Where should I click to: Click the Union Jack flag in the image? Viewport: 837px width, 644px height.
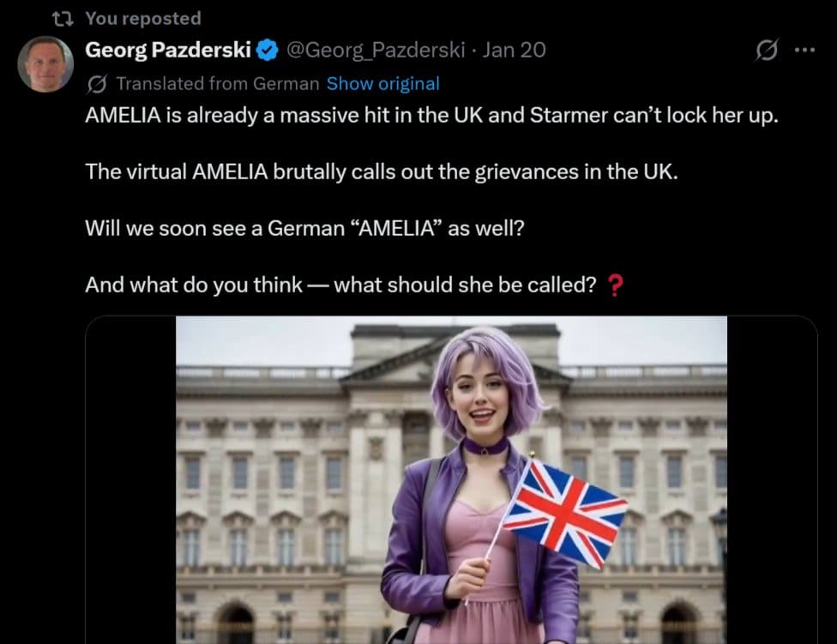coord(565,514)
